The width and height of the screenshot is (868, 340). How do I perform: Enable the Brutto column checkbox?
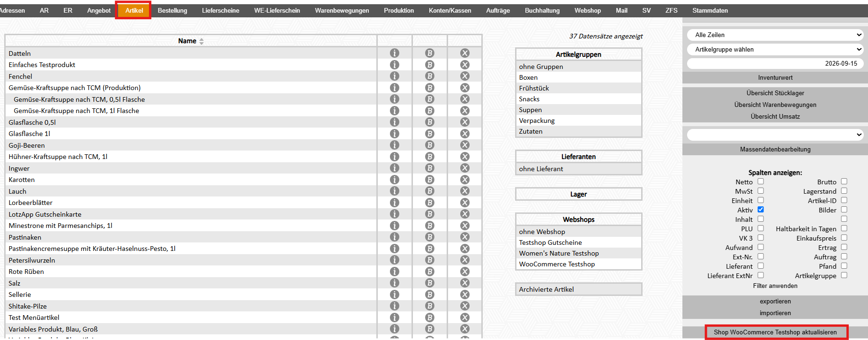click(x=844, y=181)
